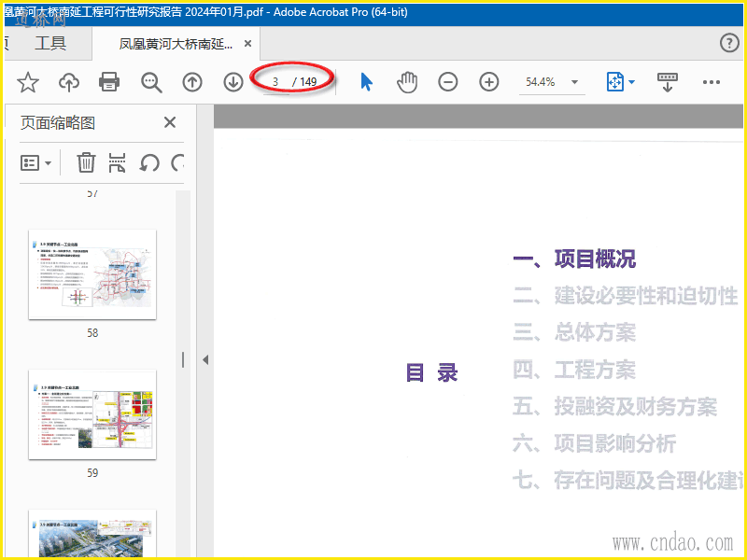Click the page number input field
This screenshot has height=560, width=747.
[275, 82]
